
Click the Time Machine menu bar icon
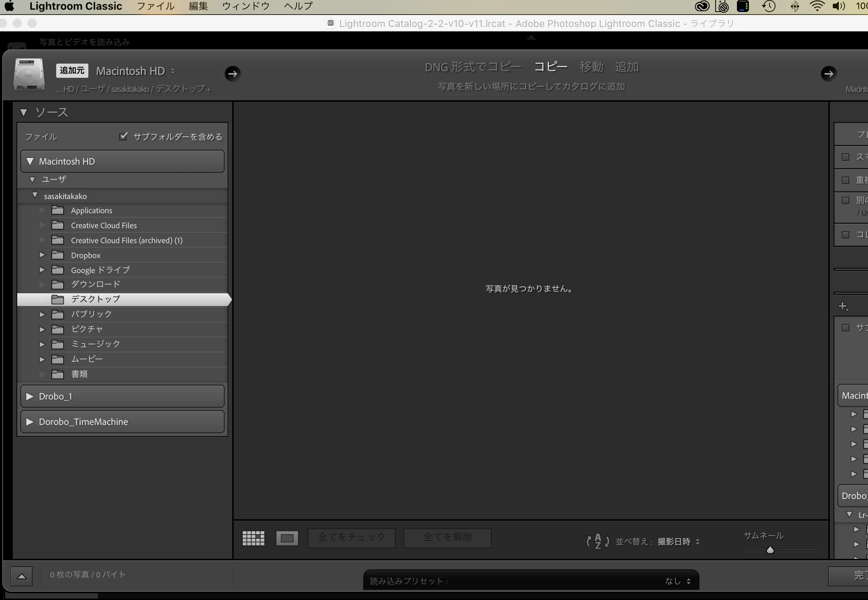point(769,6)
